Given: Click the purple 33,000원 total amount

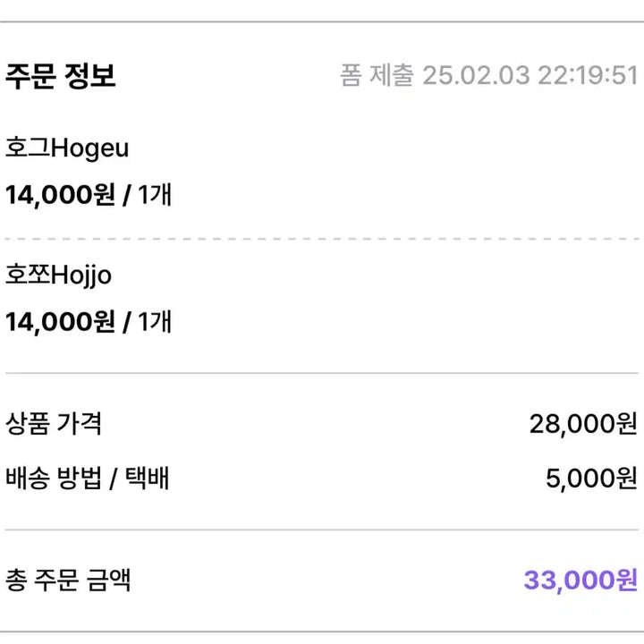Looking at the screenshot, I should tap(580, 580).
